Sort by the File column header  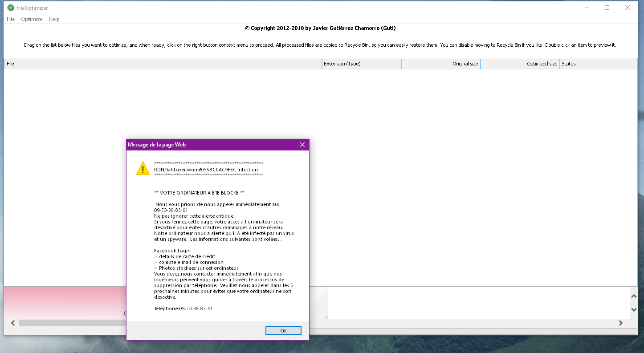click(163, 64)
